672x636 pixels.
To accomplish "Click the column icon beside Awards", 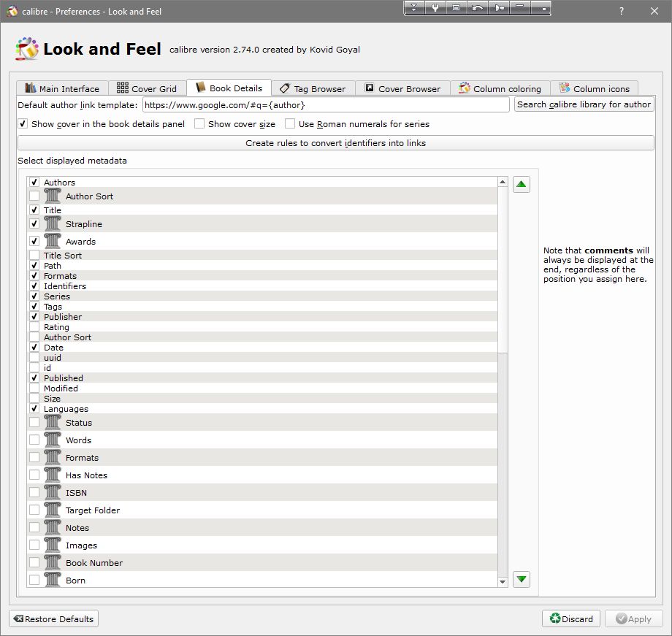I will coord(53,241).
